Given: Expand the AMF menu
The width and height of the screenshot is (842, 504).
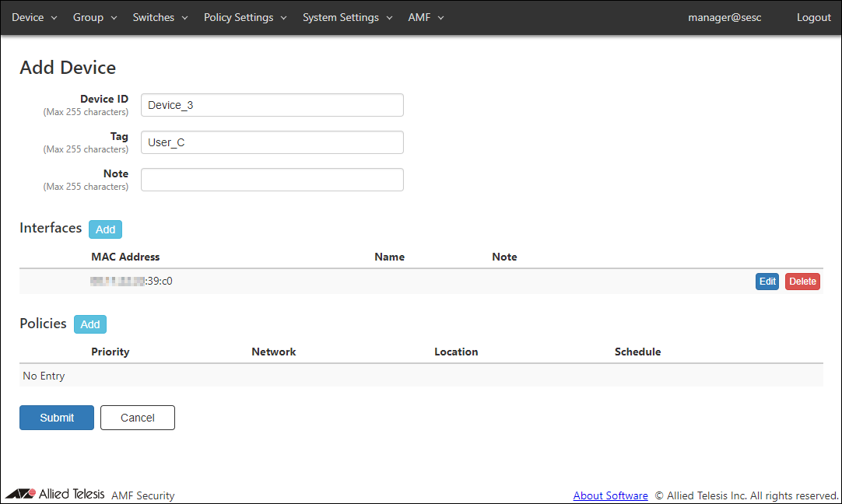Looking at the screenshot, I should (x=426, y=17).
